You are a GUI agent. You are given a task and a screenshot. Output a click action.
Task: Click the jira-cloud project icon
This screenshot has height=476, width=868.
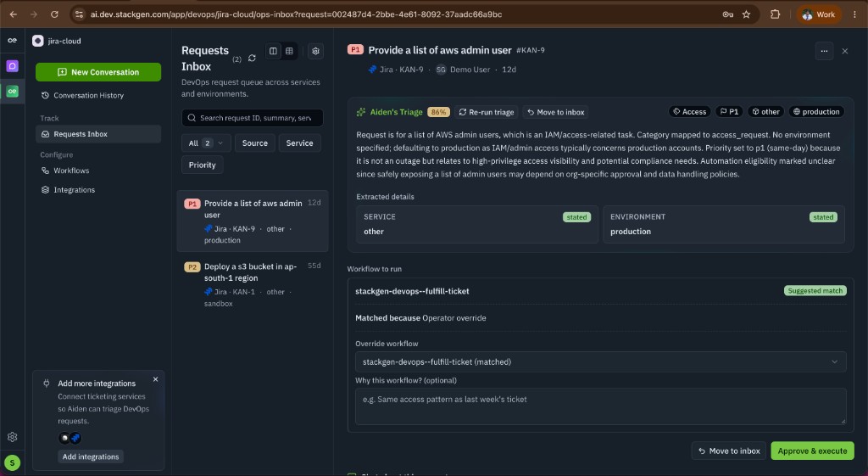(37, 41)
